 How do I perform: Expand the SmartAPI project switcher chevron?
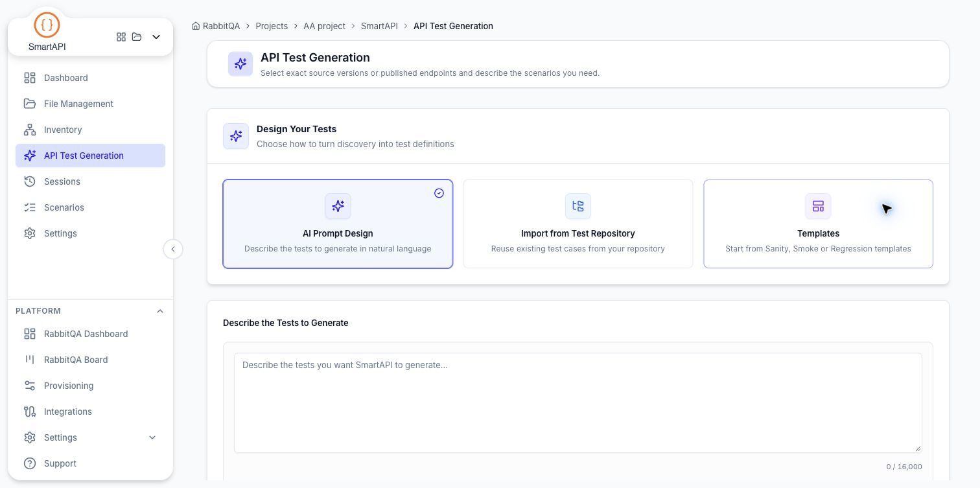click(x=156, y=37)
